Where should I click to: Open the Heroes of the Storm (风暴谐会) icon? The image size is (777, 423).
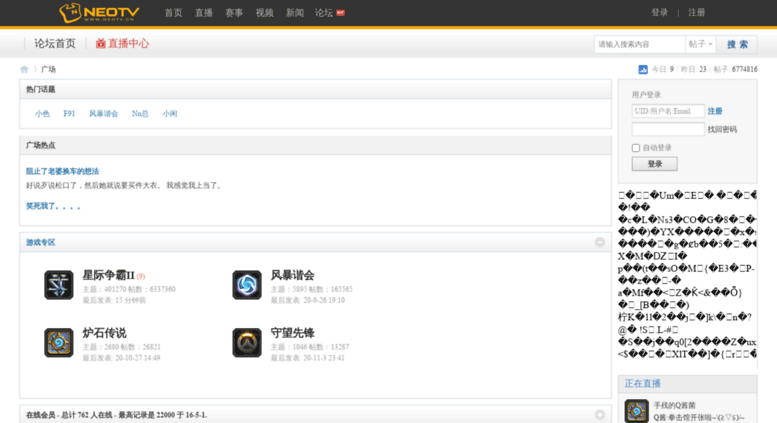tap(247, 285)
